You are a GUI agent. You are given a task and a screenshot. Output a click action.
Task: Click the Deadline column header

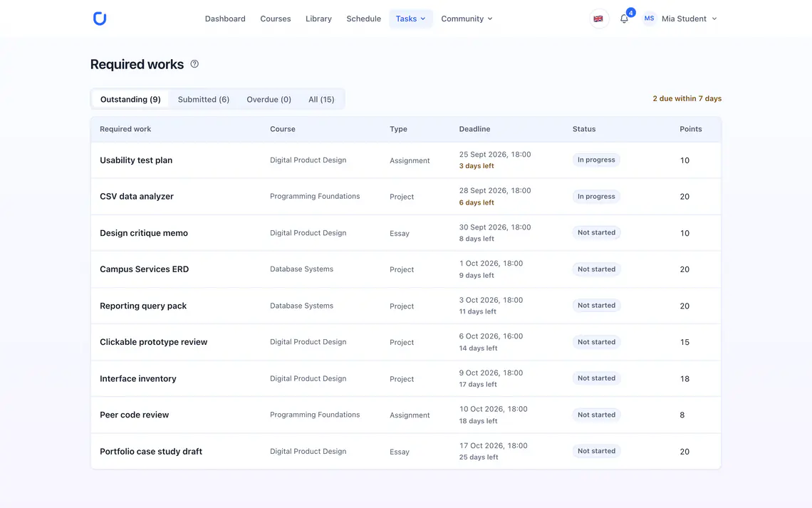click(474, 129)
